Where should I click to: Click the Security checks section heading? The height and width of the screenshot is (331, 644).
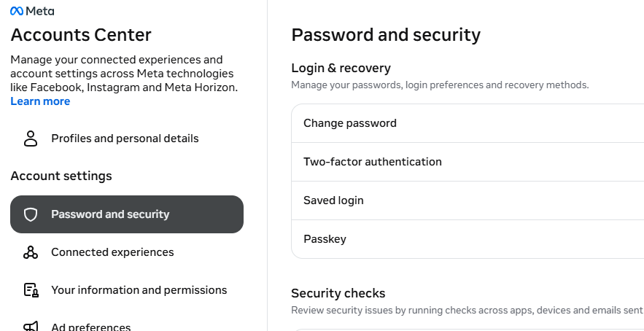coord(338,293)
